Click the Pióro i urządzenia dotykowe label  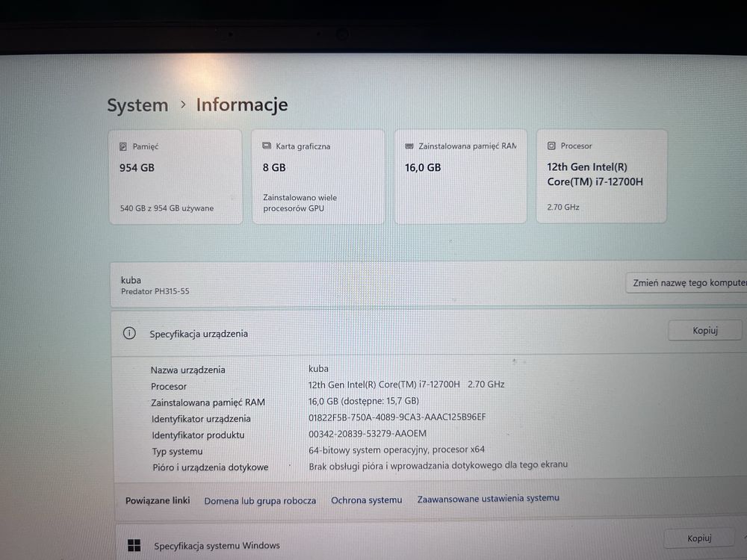[211, 467]
